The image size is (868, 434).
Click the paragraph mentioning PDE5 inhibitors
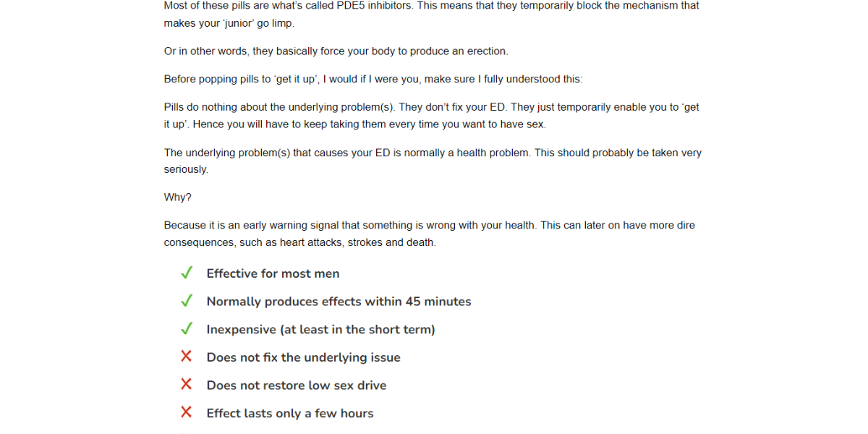[x=432, y=14]
